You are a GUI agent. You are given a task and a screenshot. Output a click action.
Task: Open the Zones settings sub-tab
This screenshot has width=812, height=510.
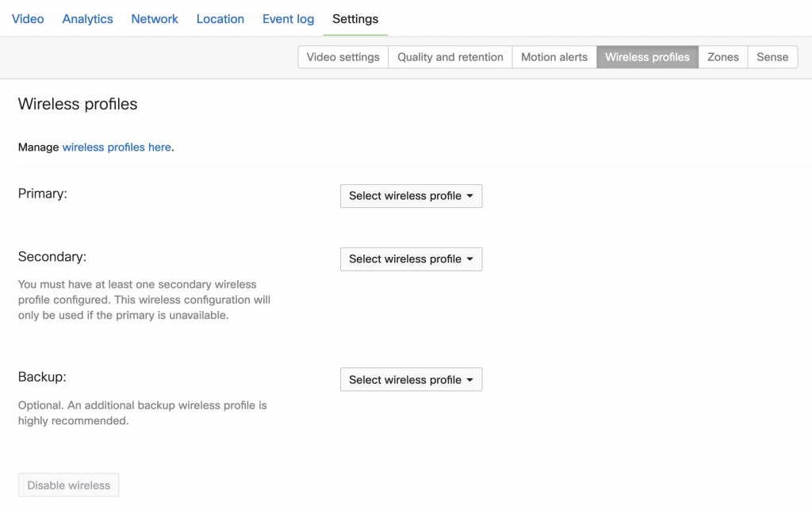pyautogui.click(x=722, y=57)
